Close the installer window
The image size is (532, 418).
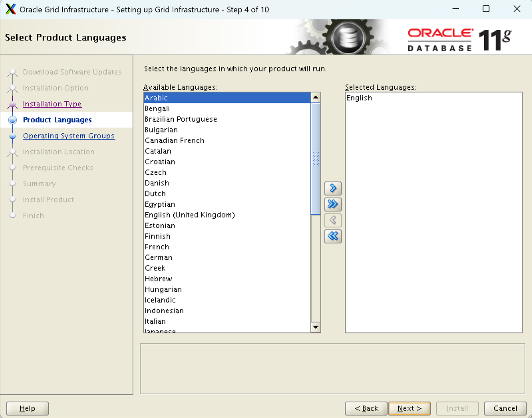coord(517,9)
